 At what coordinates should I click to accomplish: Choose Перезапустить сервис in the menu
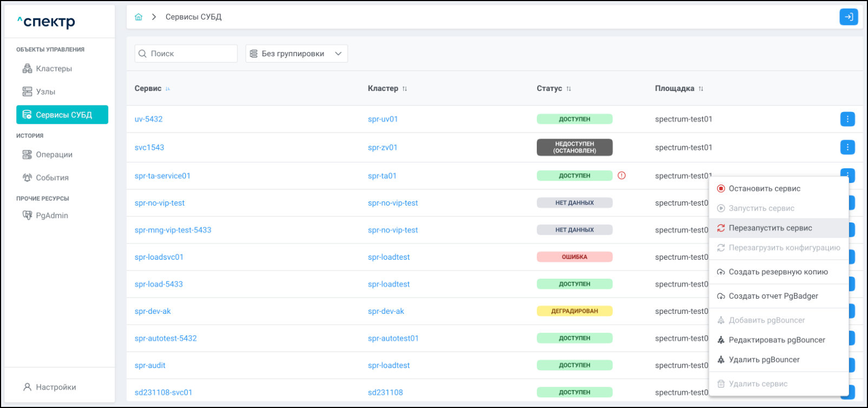[x=770, y=228]
